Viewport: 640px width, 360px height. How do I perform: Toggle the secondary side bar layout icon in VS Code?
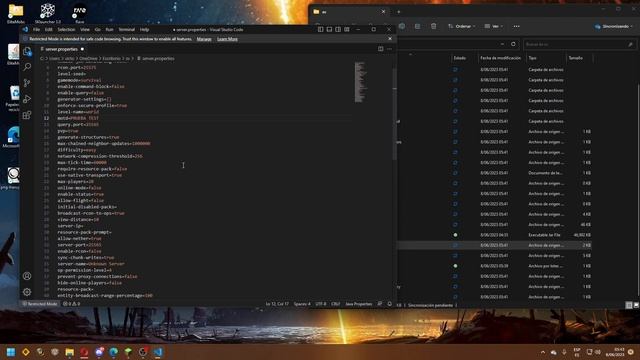point(338,29)
